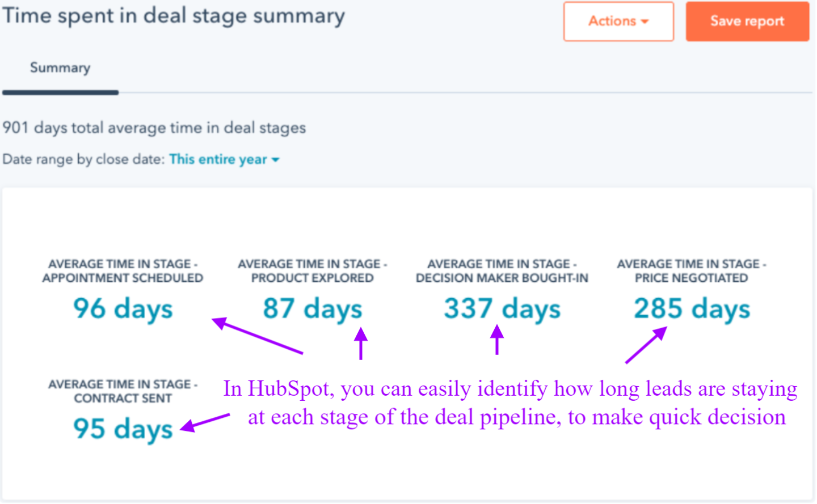The width and height of the screenshot is (817, 504).
Task: Click the Contract Sent stage card
Action: (x=122, y=408)
